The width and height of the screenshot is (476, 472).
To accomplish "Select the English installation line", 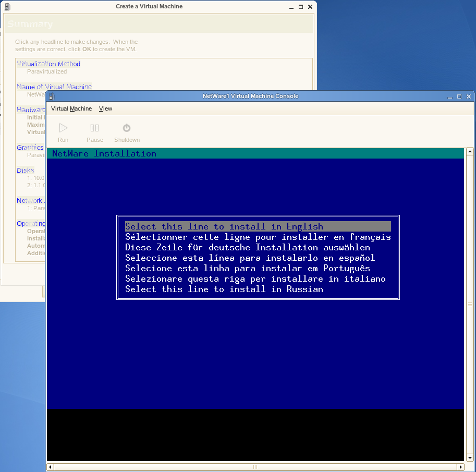I will coord(258,226).
